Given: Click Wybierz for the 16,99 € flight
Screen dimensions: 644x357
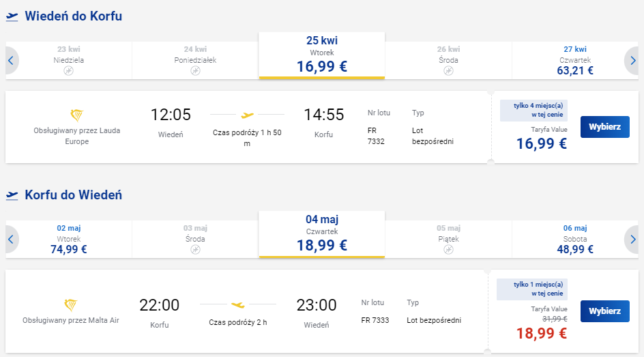Looking at the screenshot, I should click(x=604, y=127).
